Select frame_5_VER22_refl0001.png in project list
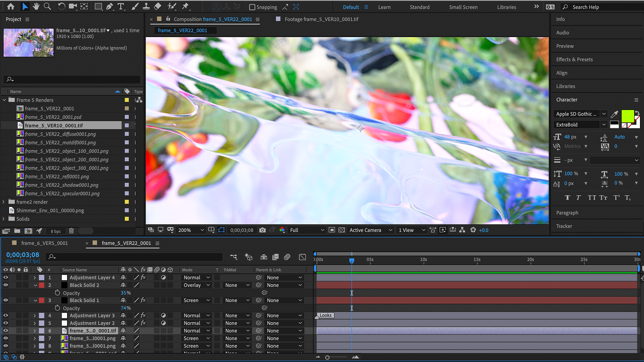 [x=57, y=176]
